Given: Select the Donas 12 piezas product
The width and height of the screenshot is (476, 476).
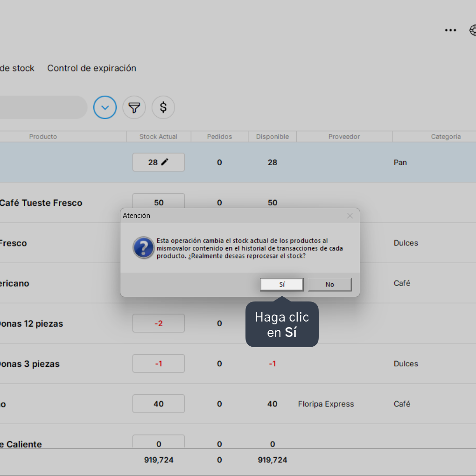Looking at the screenshot, I should (31, 323).
